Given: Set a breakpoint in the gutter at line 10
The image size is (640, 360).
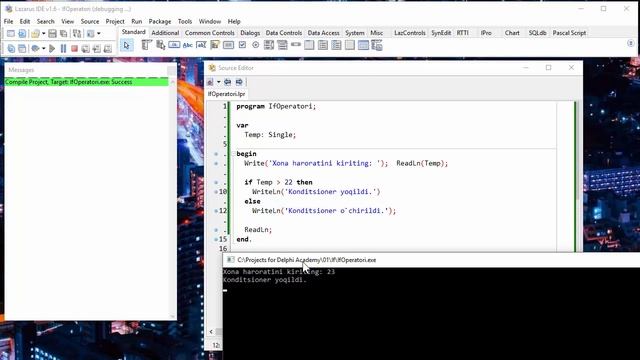Looking at the screenshot, I should pos(216,192).
